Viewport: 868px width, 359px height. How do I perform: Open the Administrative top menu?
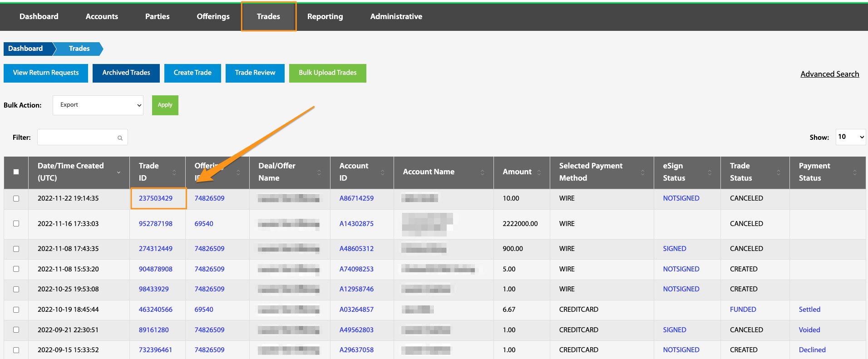coord(396,17)
